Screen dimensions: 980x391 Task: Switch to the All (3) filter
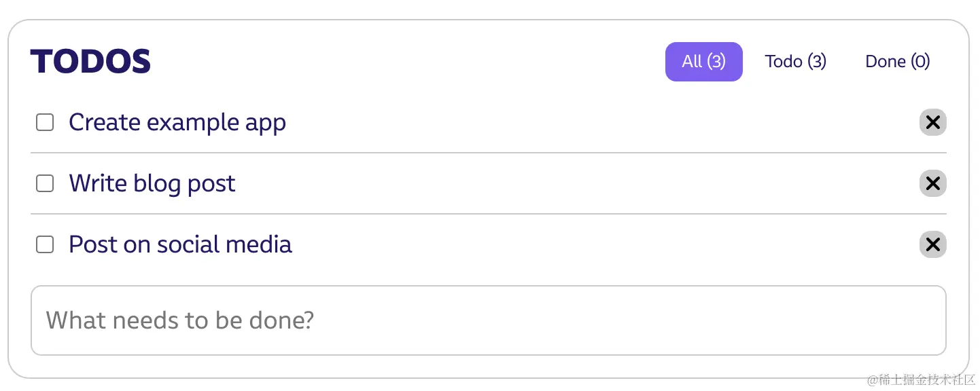click(x=703, y=62)
